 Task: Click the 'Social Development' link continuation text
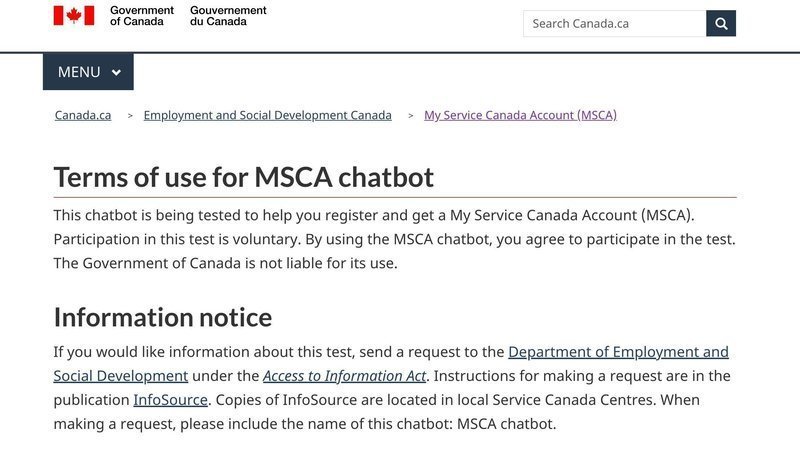click(x=121, y=376)
